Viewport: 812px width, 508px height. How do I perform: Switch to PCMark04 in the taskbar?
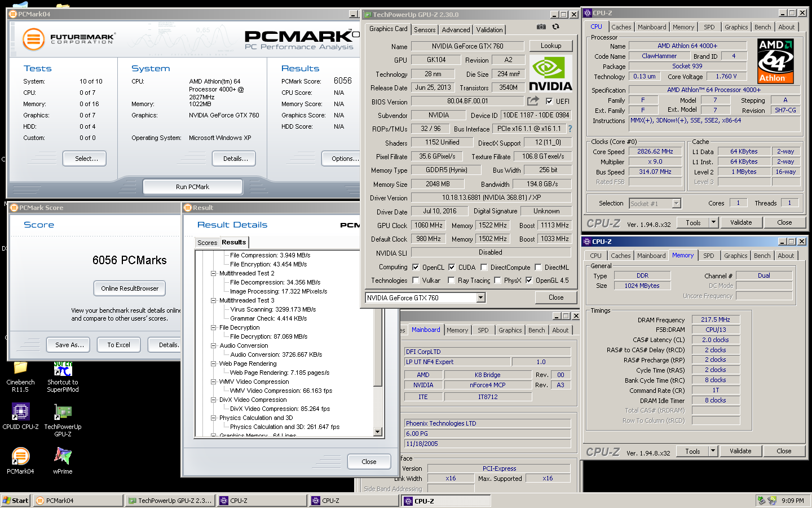(78, 501)
